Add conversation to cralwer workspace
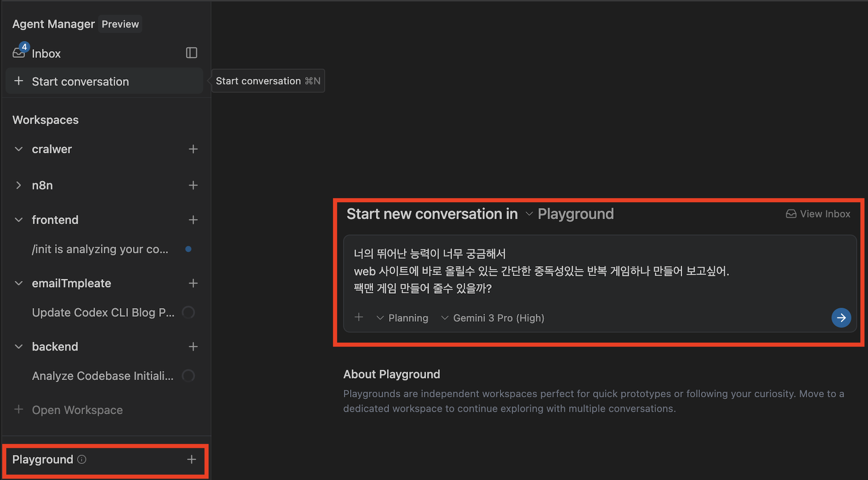This screenshot has width=868, height=480. 193,149
